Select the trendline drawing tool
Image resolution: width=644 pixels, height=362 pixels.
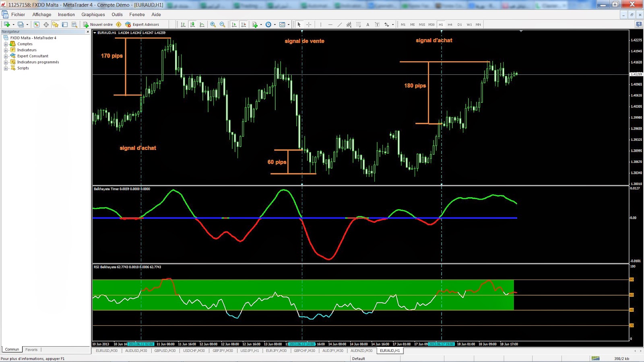(x=340, y=25)
